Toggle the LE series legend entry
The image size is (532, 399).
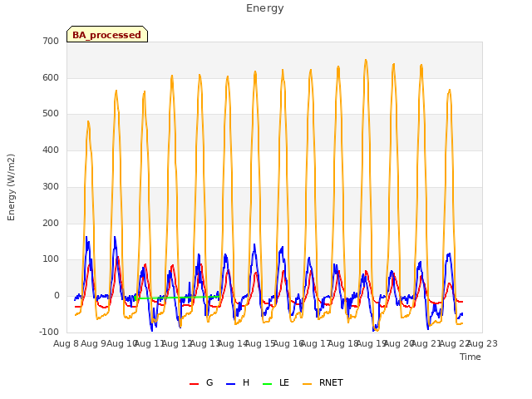(276, 382)
